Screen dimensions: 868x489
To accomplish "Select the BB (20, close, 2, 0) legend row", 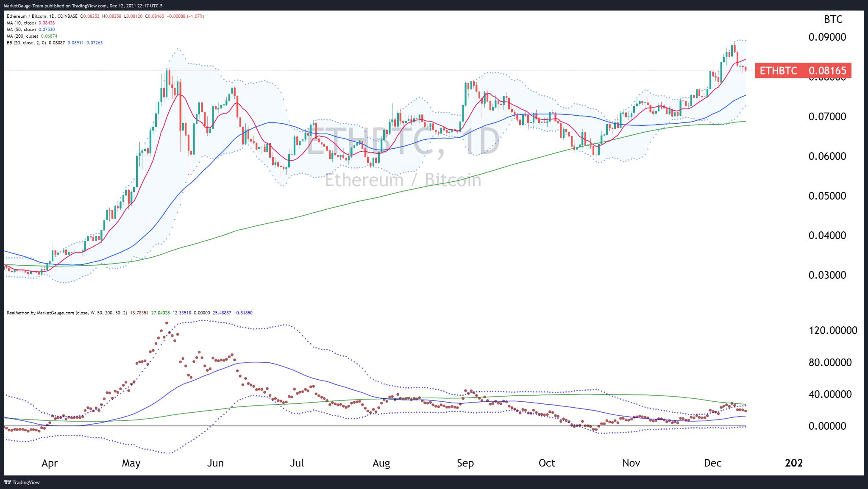I will [54, 43].
